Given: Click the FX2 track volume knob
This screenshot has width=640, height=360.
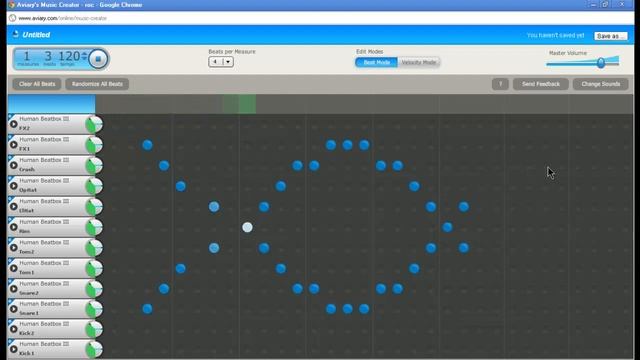Looking at the screenshot, I should (94, 124).
